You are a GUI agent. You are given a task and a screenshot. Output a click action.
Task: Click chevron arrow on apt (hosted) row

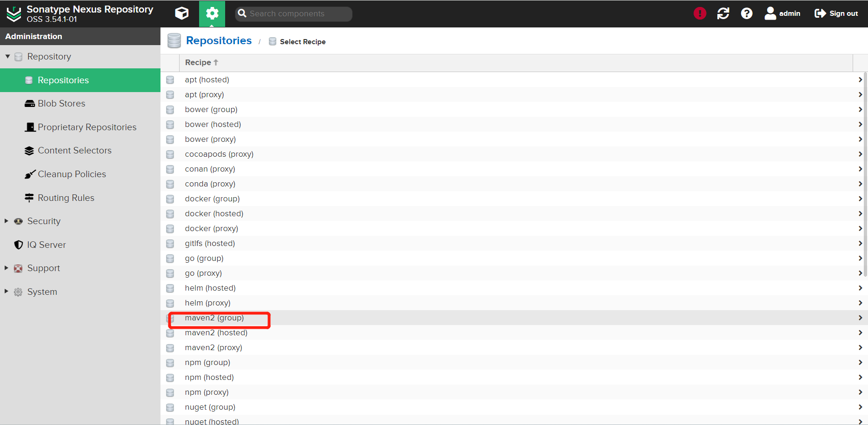pyautogui.click(x=860, y=80)
